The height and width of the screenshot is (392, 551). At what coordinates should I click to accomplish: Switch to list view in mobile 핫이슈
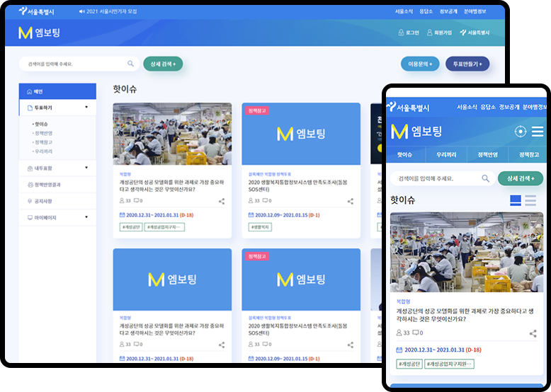530,200
